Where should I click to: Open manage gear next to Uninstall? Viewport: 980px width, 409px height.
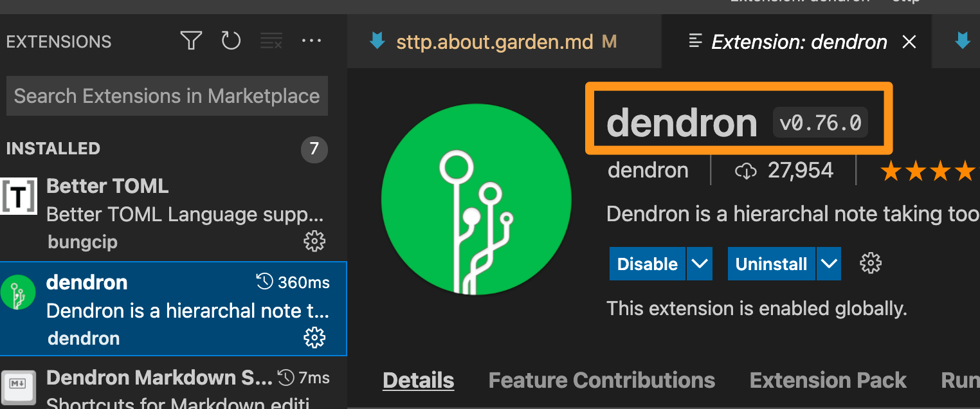(x=871, y=263)
